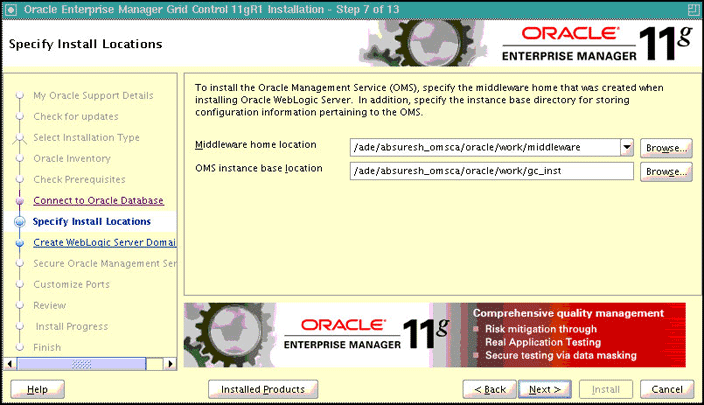704x405 pixels.
Task: Click Browse for OMS instance base location
Action: tap(666, 172)
